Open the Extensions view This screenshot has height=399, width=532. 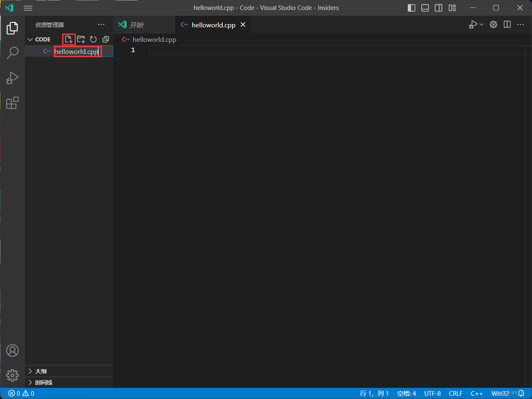tap(12, 103)
